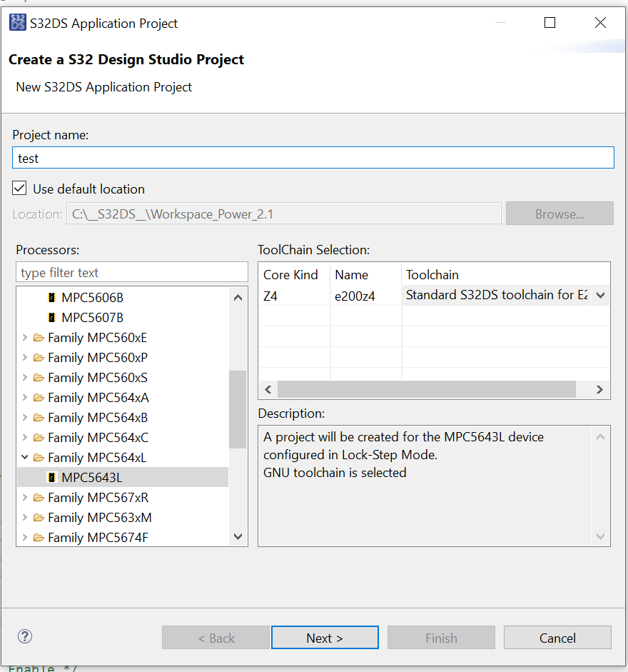Image resolution: width=628 pixels, height=672 pixels.
Task: Click the Family MPC560xE folder icon
Action: tap(39, 337)
